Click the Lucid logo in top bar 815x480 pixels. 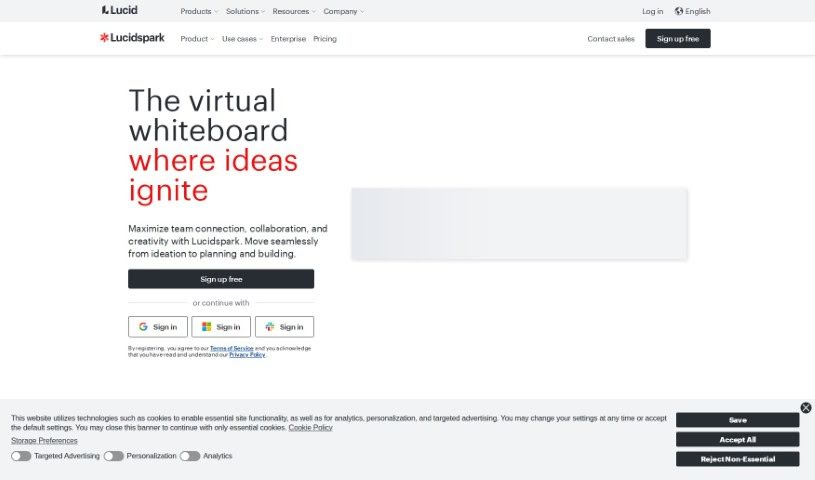pyautogui.click(x=120, y=10)
